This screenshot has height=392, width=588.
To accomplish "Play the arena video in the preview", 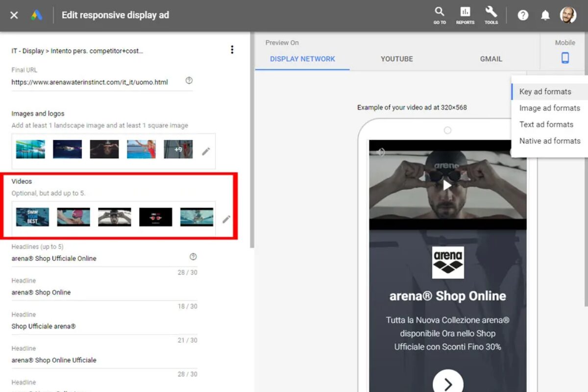I will (446, 185).
